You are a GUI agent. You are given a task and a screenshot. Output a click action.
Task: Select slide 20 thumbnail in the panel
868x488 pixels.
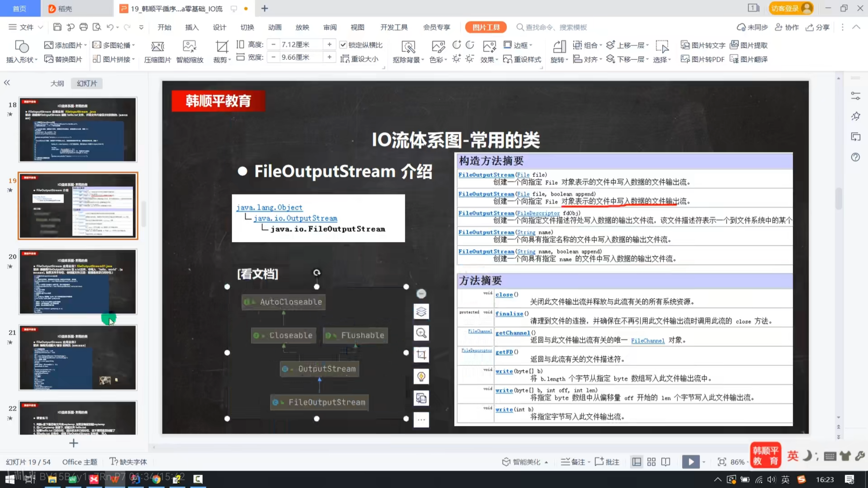pyautogui.click(x=78, y=282)
